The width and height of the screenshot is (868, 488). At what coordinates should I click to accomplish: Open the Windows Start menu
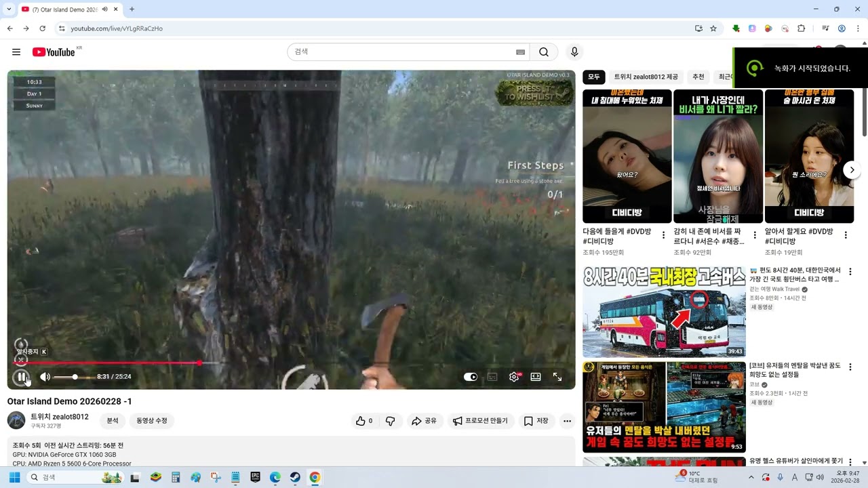point(14,477)
